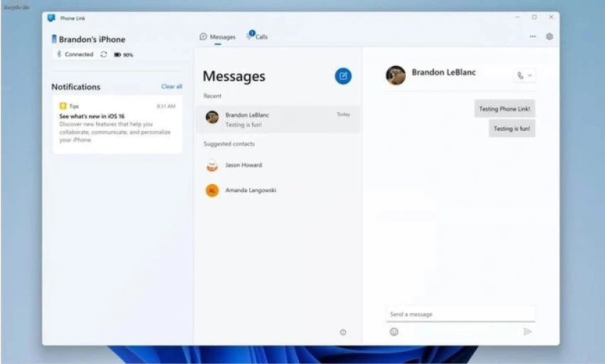Click the battery icon showing 90%
Viewport: 605px width, 364px height.
[117, 55]
